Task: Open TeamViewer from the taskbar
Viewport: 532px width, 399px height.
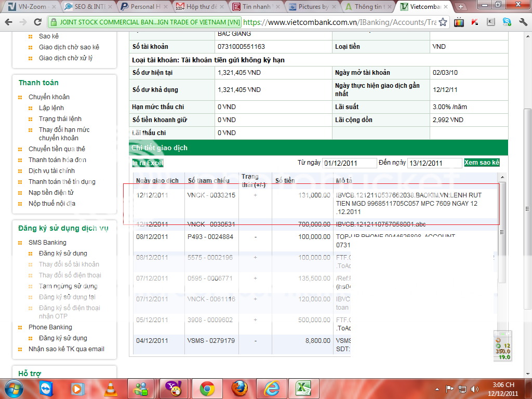Action: (46, 389)
